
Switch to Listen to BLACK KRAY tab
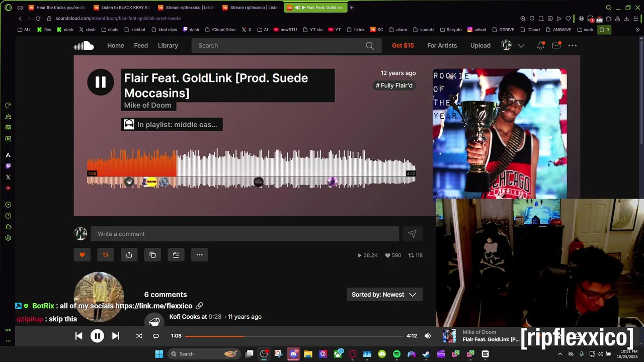(x=122, y=8)
